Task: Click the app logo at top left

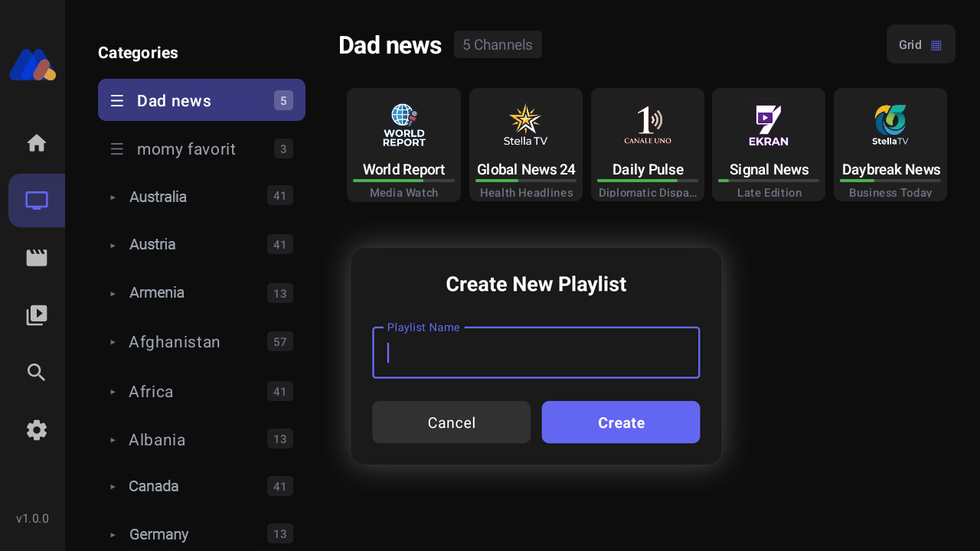Action: point(32,65)
